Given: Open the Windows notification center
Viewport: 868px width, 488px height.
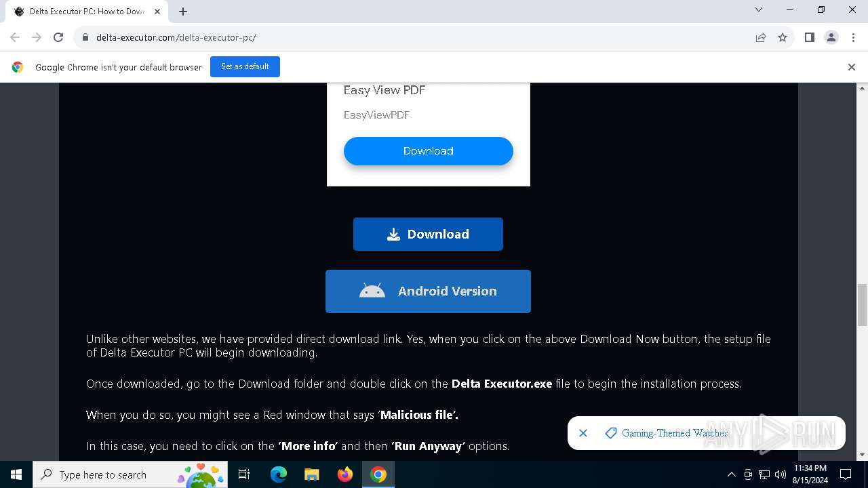Looking at the screenshot, I should coord(846,474).
